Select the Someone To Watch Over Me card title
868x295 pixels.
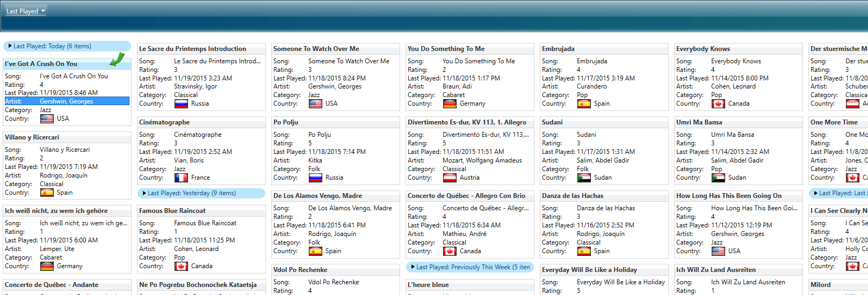tap(316, 49)
